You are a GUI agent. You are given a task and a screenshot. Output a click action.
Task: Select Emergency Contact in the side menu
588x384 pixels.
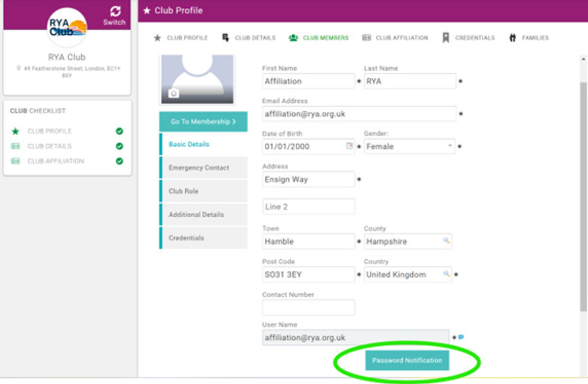point(199,168)
